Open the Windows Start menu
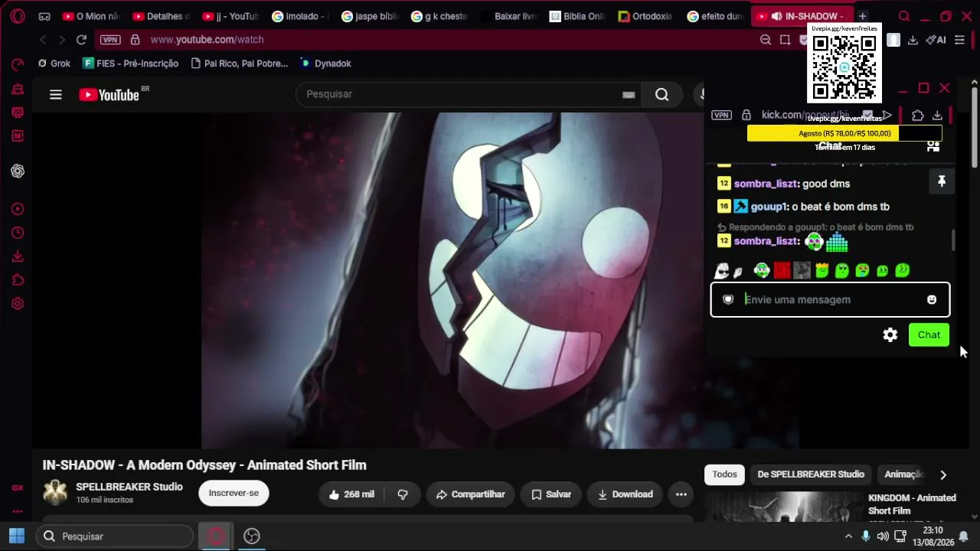This screenshot has height=551, width=980. tap(17, 536)
